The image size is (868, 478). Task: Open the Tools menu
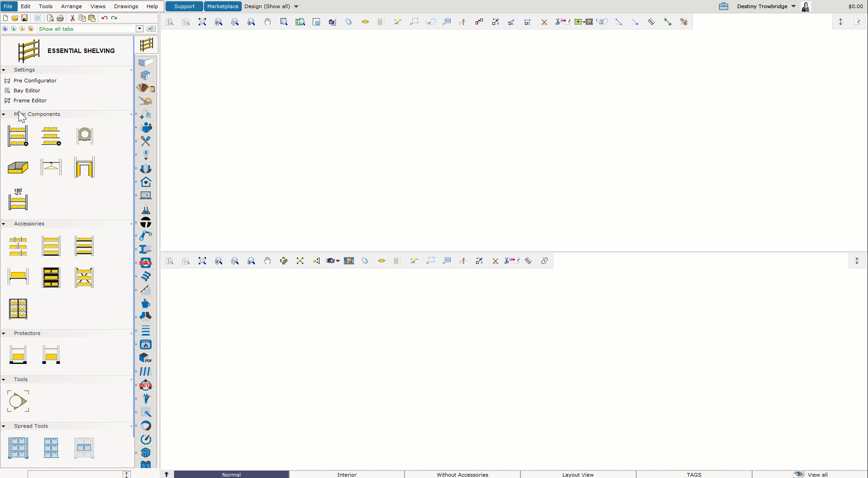[45, 6]
